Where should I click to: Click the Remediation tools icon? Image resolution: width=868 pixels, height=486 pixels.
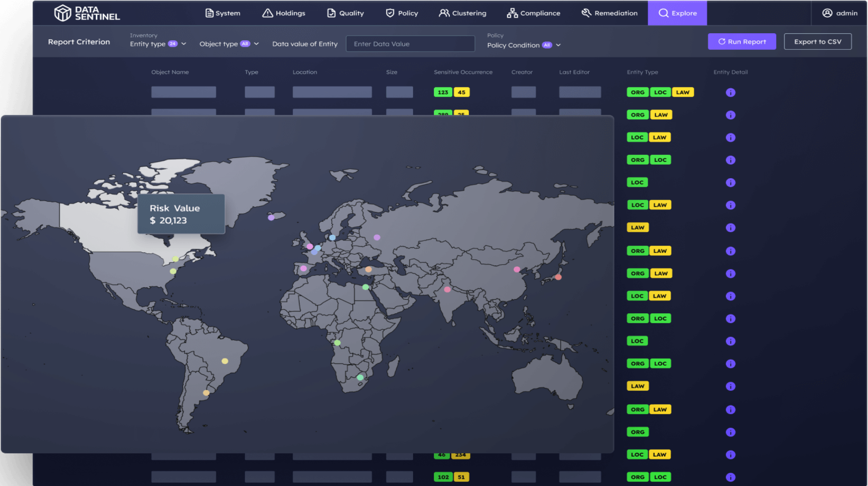click(586, 13)
